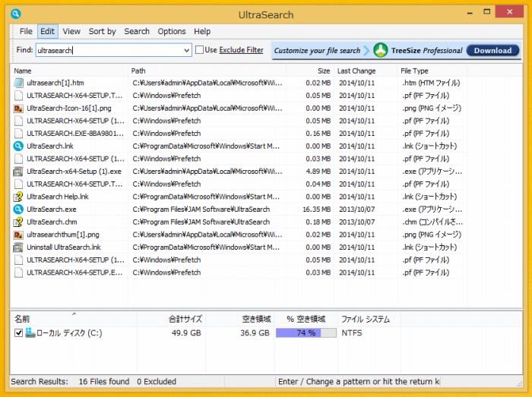Sort results by the Last Change column
532x397 pixels.
[356, 71]
